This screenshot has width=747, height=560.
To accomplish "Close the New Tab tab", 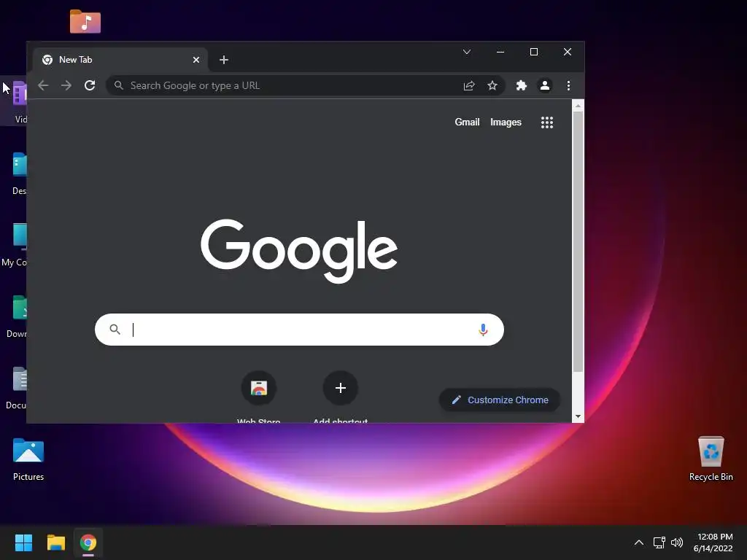I will 196,60.
